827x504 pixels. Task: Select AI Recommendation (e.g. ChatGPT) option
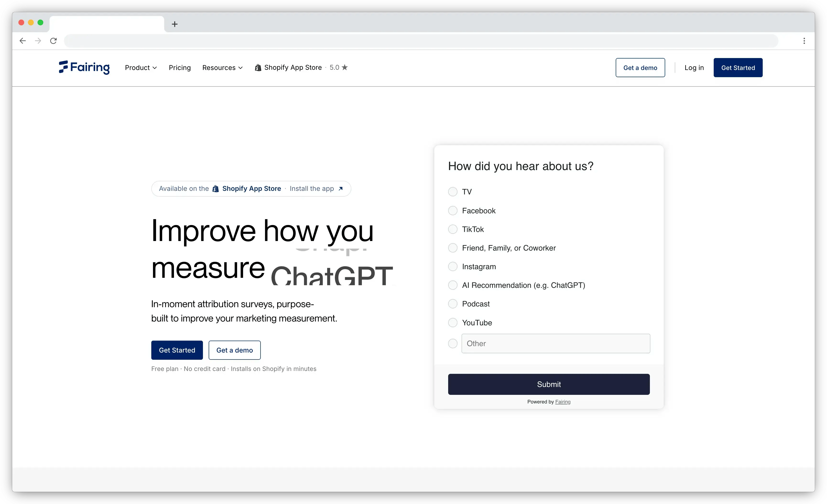453,285
